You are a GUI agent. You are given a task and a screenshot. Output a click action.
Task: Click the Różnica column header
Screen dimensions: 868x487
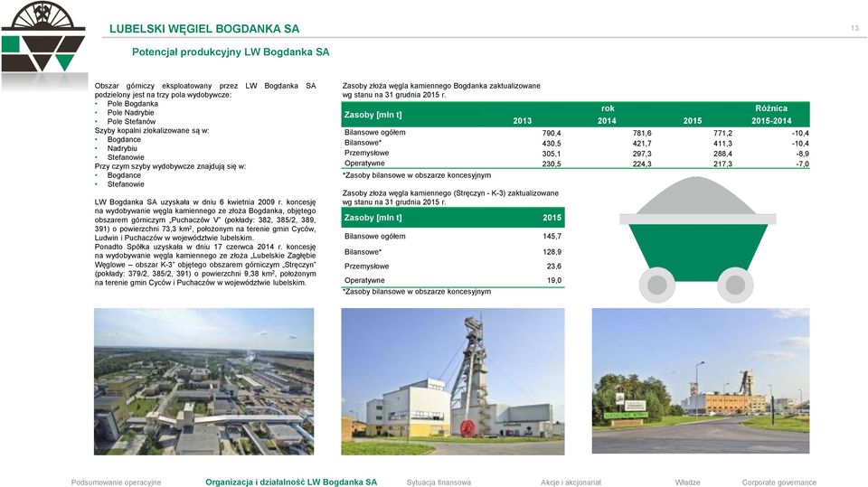click(x=771, y=108)
